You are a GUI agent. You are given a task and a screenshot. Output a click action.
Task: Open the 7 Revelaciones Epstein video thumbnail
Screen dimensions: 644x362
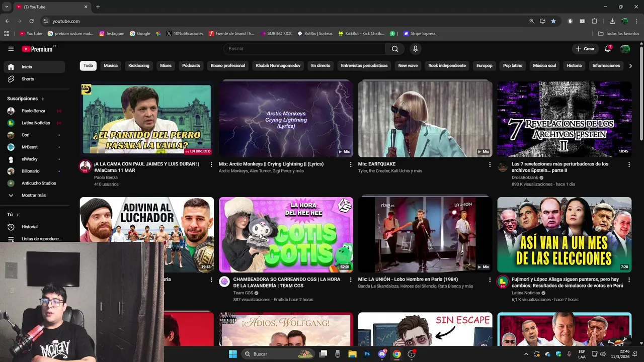click(565, 119)
